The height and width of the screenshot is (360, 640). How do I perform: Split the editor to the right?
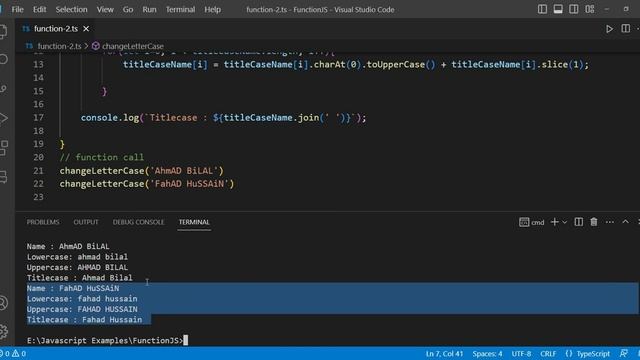click(625, 29)
